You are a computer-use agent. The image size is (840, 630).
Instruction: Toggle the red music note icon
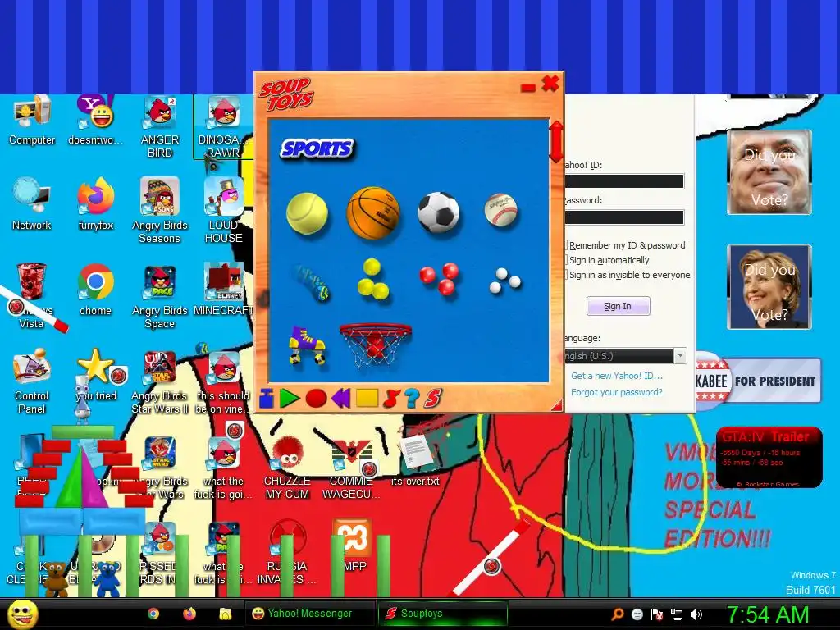point(391,398)
